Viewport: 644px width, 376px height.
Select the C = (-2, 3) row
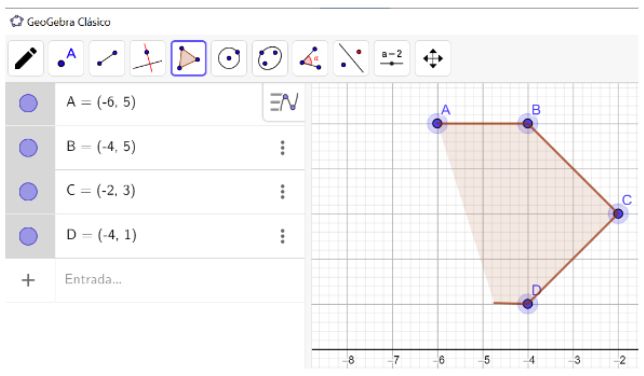click(x=155, y=191)
